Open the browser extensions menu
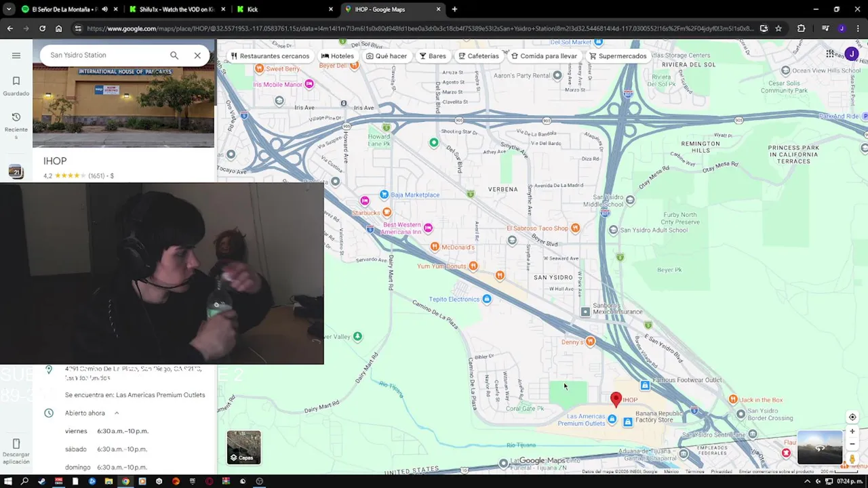868x488 pixels. 801,28
